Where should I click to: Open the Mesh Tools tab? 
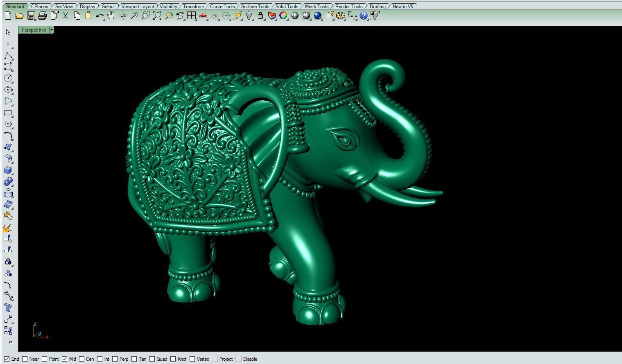coord(317,7)
